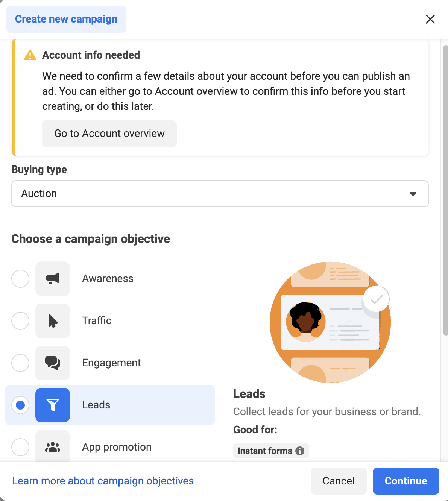
Task: Close the Create new campaign dialog
Action: (430, 19)
